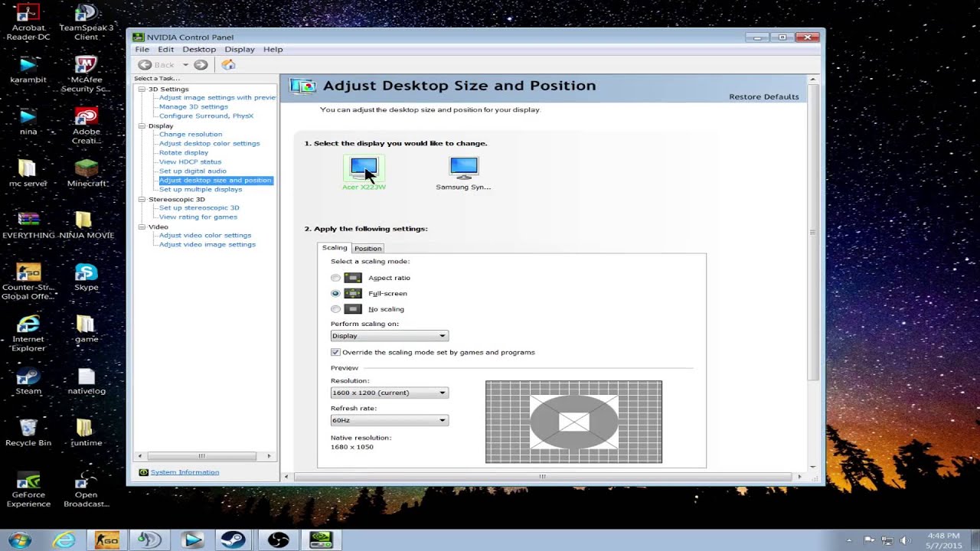This screenshot has width=980, height=551.
Task: Open Adobe Creative desktop icon
Action: [87, 126]
